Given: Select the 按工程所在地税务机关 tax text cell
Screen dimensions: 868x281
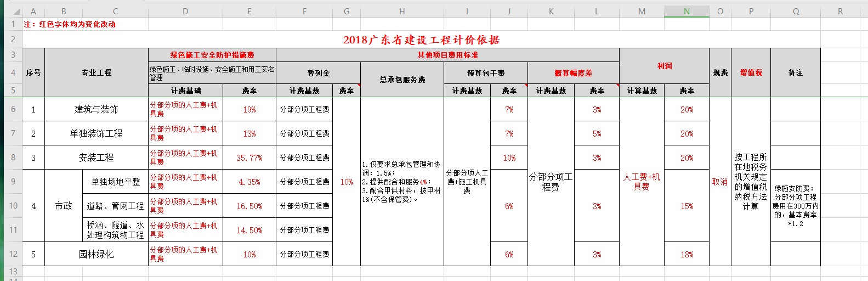Looking at the screenshot, I should (751, 182).
